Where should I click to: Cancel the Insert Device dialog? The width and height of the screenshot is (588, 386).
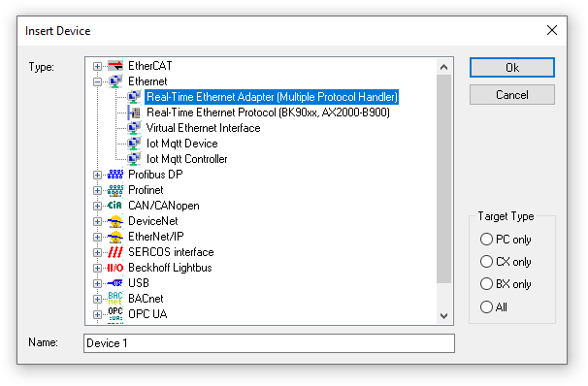pos(512,94)
